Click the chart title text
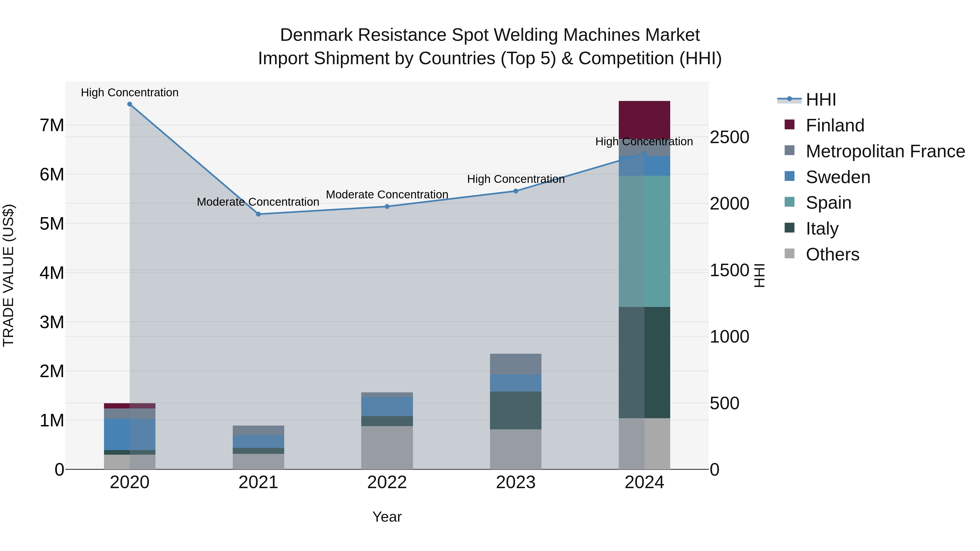The image size is (980, 551). (490, 47)
